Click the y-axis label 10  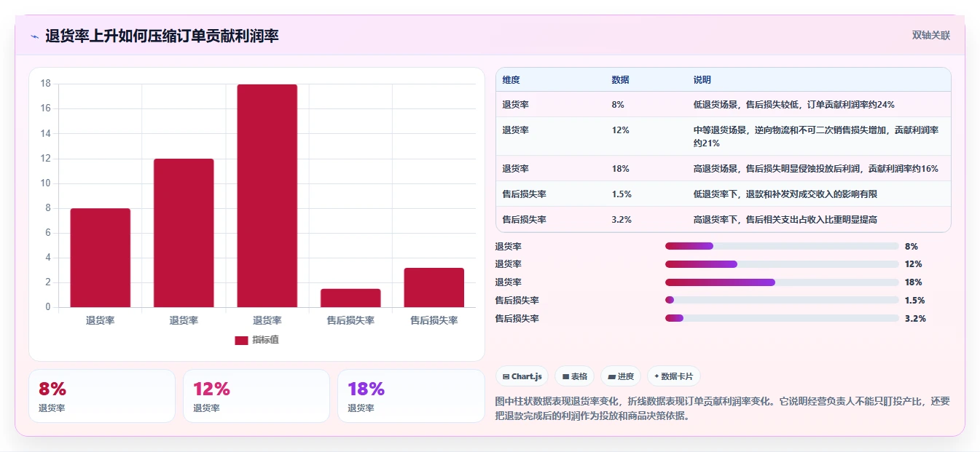[45, 183]
